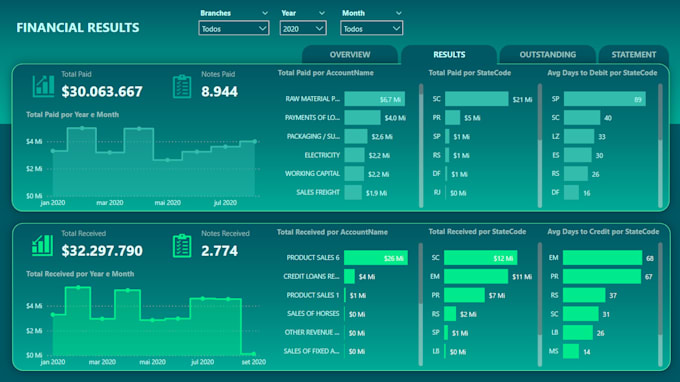Click the scrollbar of Avg Days to Credit chart

pos(660,304)
